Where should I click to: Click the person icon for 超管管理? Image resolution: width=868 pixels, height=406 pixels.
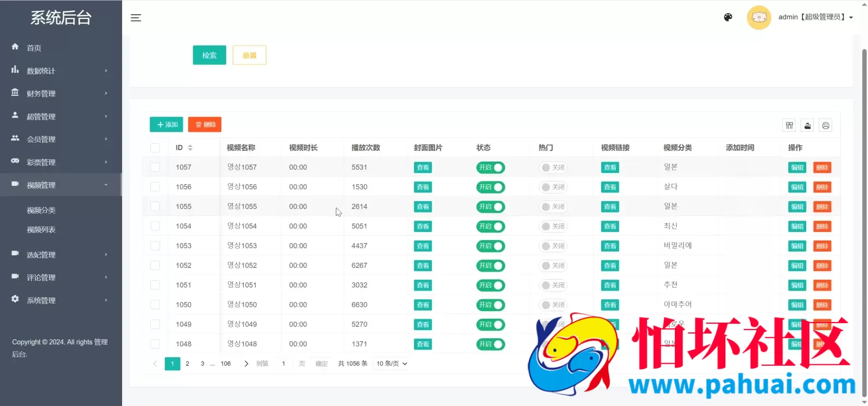[x=15, y=115]
